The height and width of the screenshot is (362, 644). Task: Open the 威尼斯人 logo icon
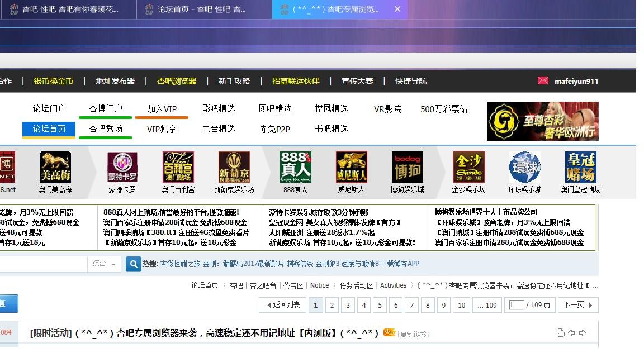tap(351, 167)
